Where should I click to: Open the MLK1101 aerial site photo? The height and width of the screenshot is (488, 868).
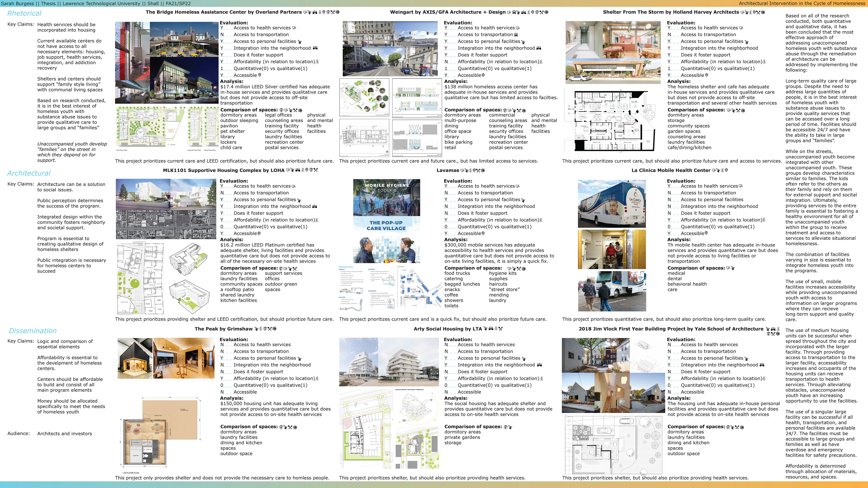(x=166, y=225)
